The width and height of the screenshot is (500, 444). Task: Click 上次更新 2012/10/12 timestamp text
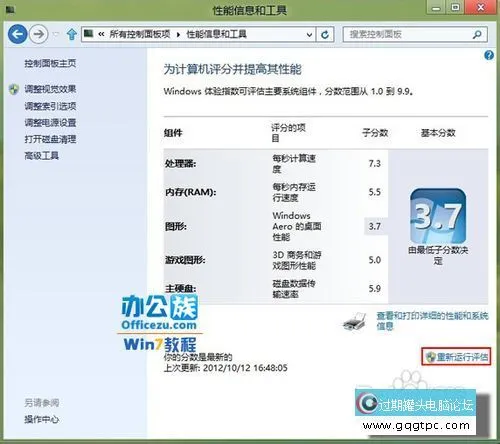pyautogui.click(x=226, y=368)
